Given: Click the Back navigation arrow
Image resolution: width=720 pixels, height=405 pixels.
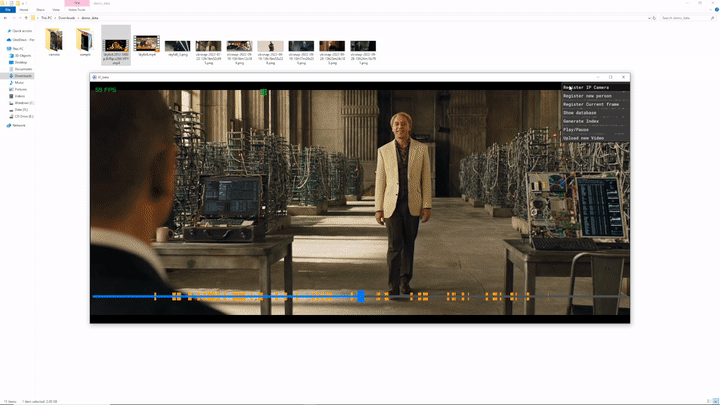Looking at the screenshot, I should [5, 18].
